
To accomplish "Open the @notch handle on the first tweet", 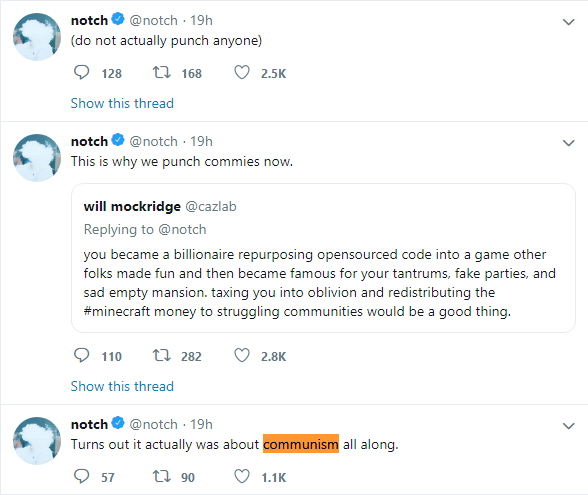I will tap(153, 20).
